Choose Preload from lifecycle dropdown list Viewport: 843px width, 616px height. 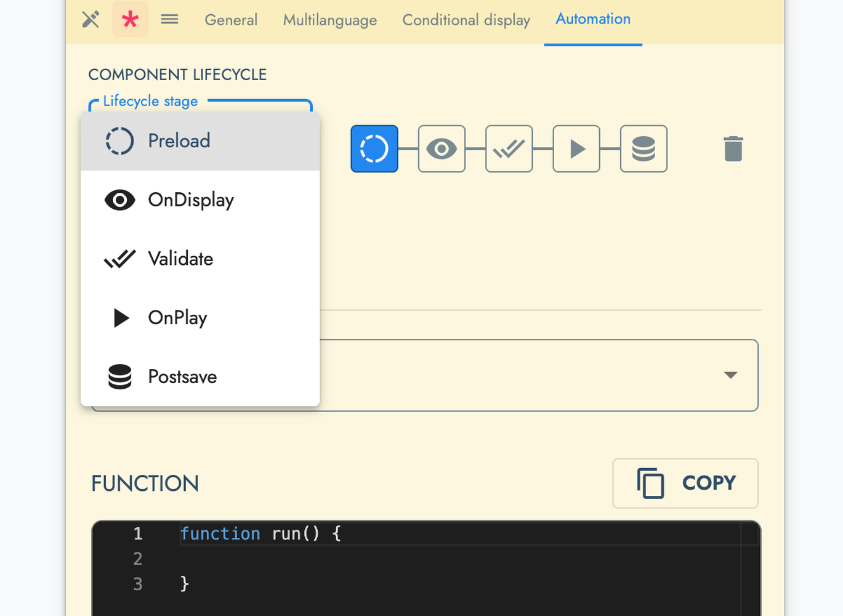[x=179, y=141]
